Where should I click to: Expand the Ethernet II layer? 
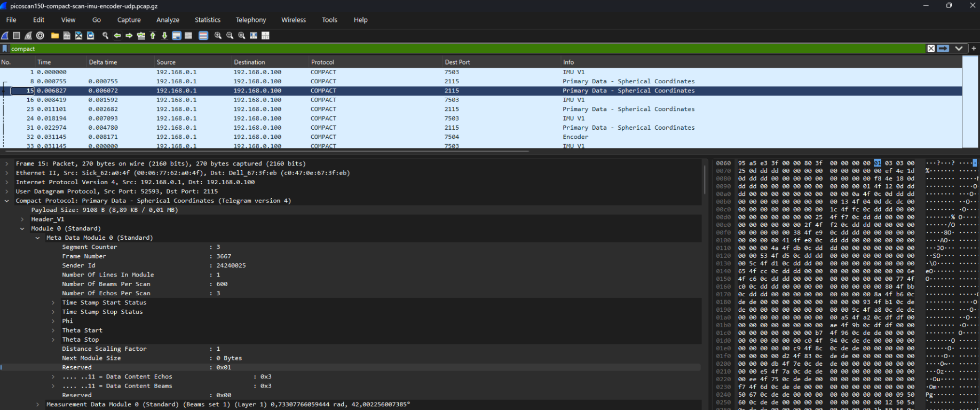(x=6, y=173)
